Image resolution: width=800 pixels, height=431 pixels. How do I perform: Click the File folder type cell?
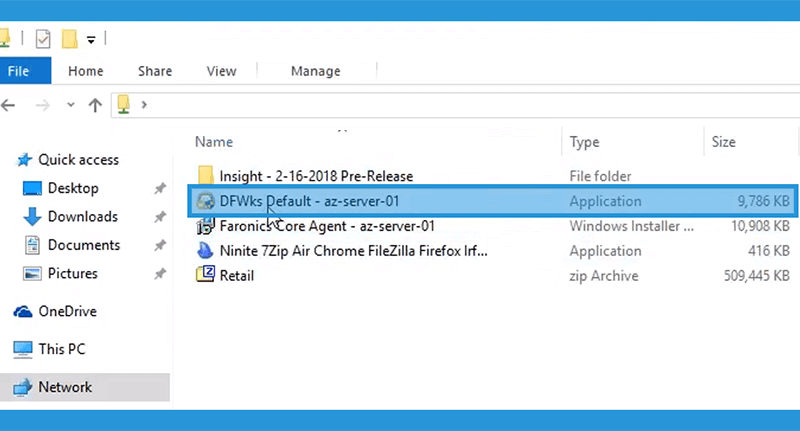[600, 176]
